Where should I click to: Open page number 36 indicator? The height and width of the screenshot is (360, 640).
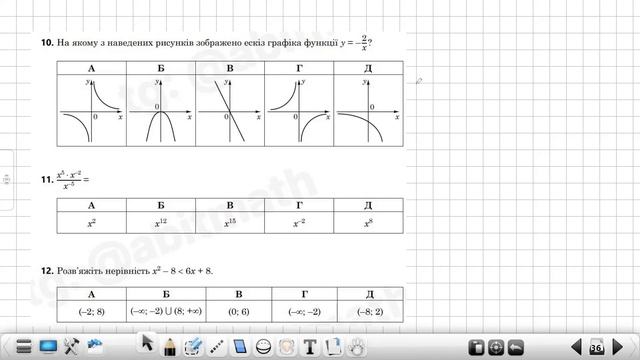pos(596,347)
